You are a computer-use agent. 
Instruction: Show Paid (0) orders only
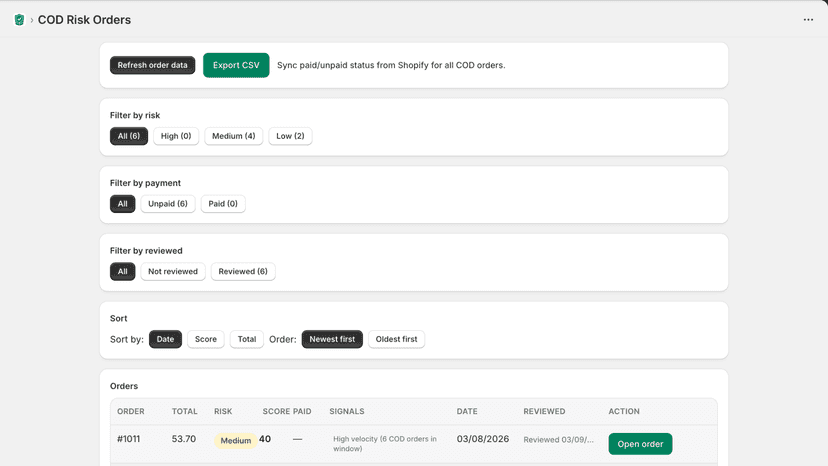[223, 203]
